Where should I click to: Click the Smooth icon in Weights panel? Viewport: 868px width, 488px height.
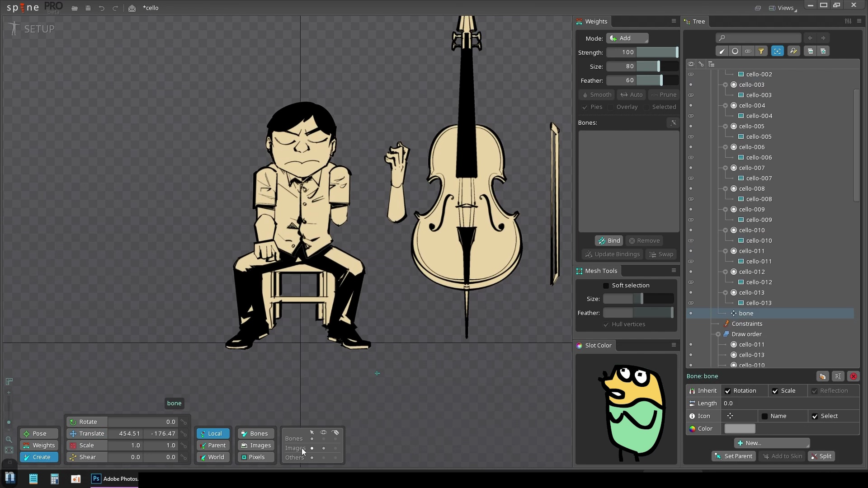click(596, 94)
